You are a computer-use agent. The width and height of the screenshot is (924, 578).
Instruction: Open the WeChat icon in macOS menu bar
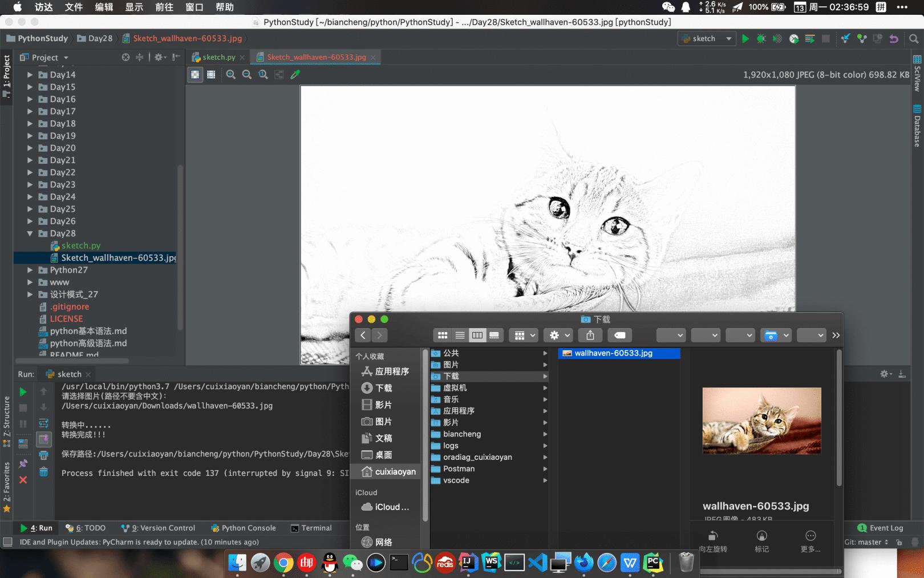668,7
